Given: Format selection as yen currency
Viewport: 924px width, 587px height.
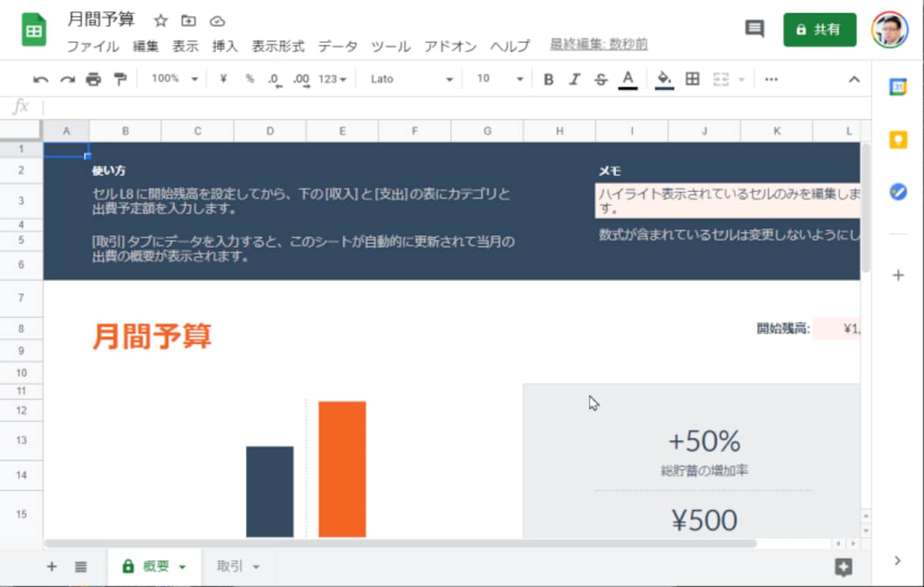Looking at the screenshot, I should point(223,79).
